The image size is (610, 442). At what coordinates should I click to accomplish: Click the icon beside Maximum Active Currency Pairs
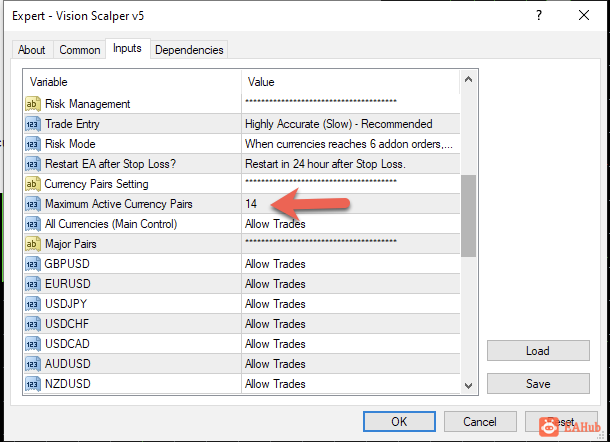coord(33,204)
